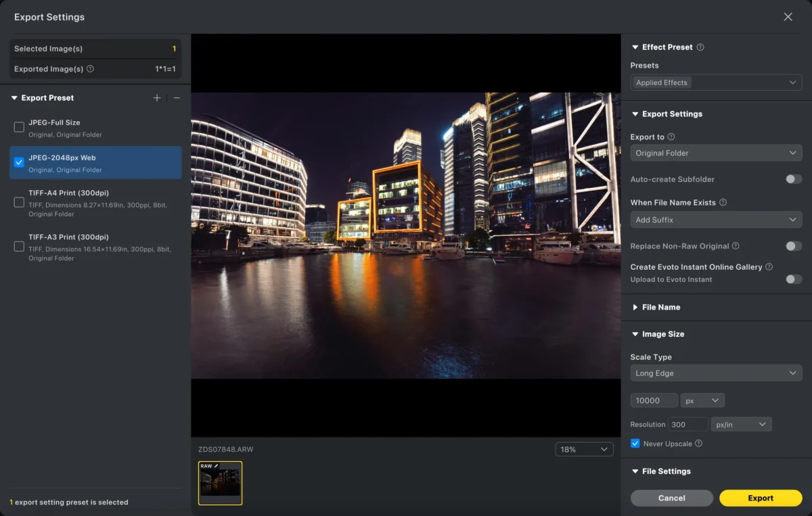Screen dimensions: 812x516
Task: Click info icon for When File Name Exists
Action: point(723,202)
